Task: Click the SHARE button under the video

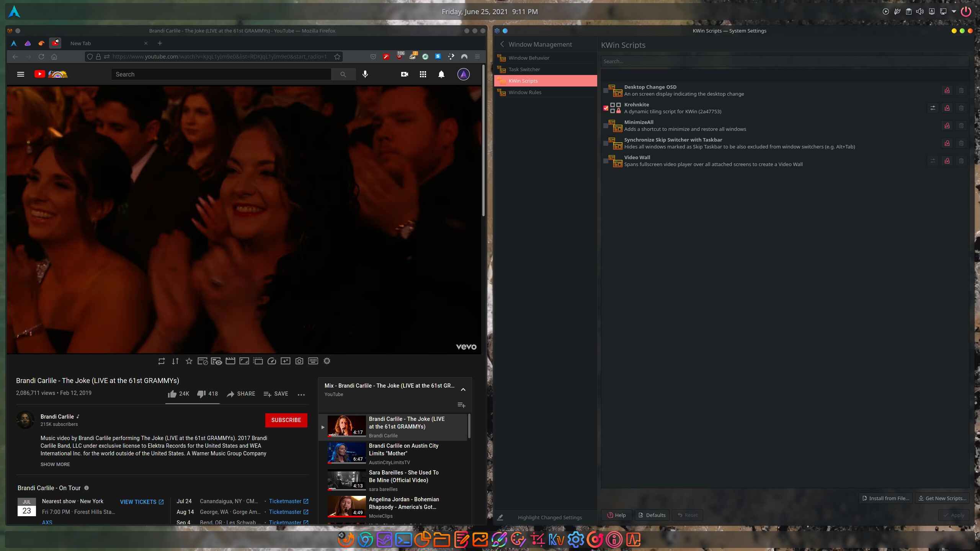Action: coord(241,394)
